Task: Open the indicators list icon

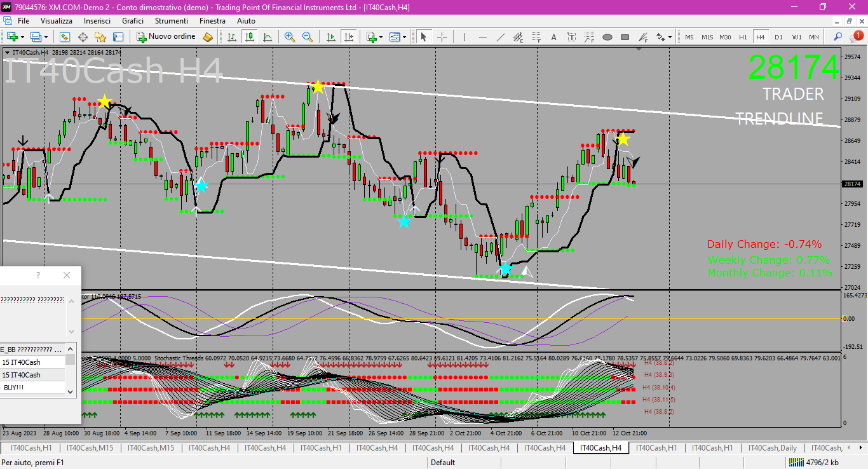Action: [x=371, y=37]
